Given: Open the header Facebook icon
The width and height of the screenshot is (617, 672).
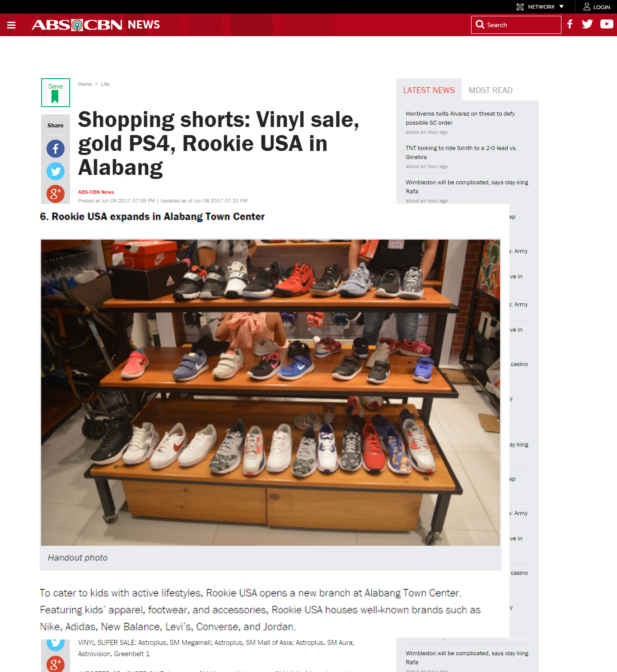Looking at the screenshot, I should pyautogui.click(x=570, y=24).
